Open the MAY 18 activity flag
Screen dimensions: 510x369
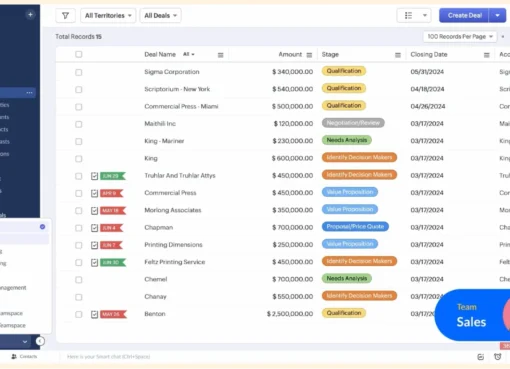pyautogui.click(x=113, y=211)
